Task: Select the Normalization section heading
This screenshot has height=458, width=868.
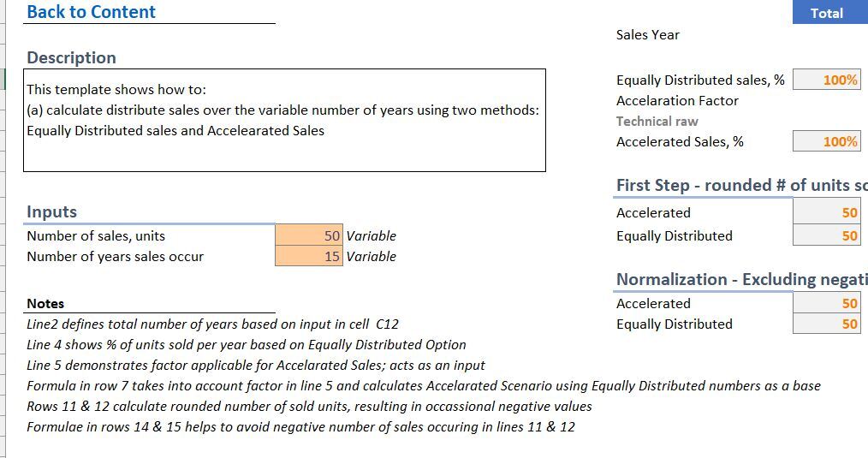Action: 742,279
